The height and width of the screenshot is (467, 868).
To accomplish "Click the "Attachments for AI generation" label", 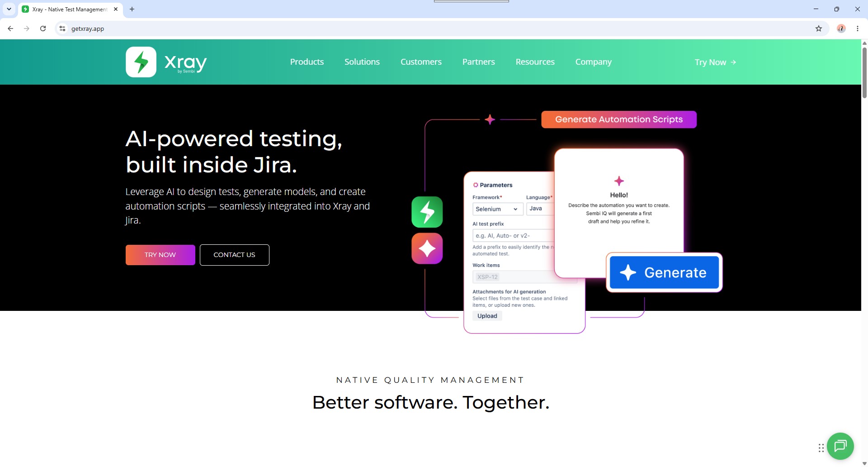I will point(509,292).
